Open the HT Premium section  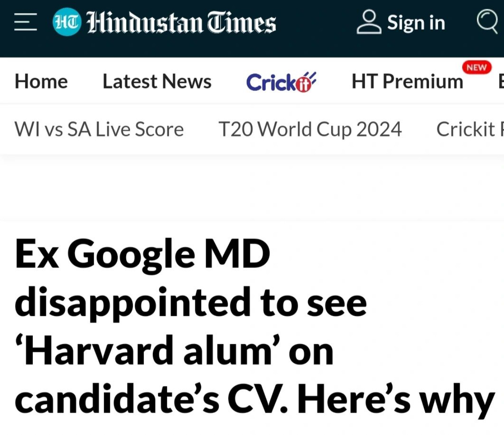(407, 81)
